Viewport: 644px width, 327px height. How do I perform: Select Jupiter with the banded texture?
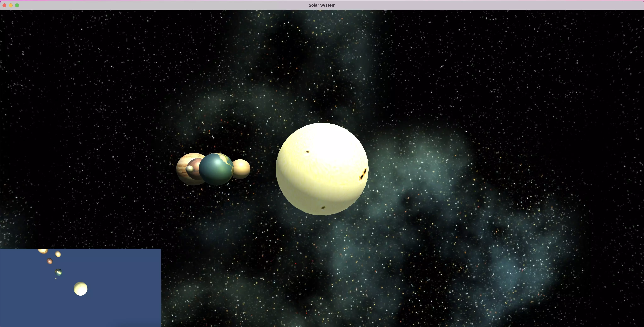pos(182,167)
